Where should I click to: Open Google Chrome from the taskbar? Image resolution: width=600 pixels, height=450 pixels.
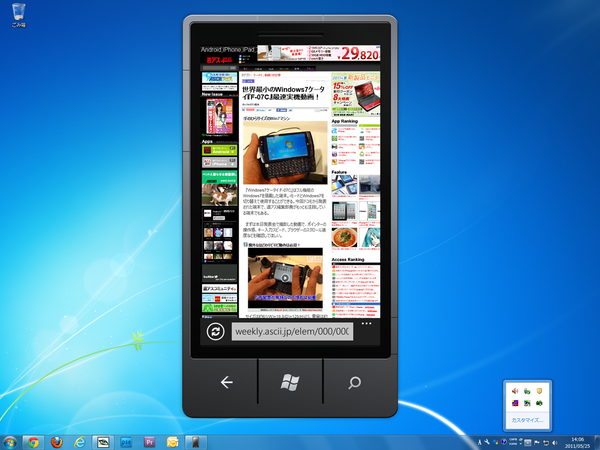point(33,443)
